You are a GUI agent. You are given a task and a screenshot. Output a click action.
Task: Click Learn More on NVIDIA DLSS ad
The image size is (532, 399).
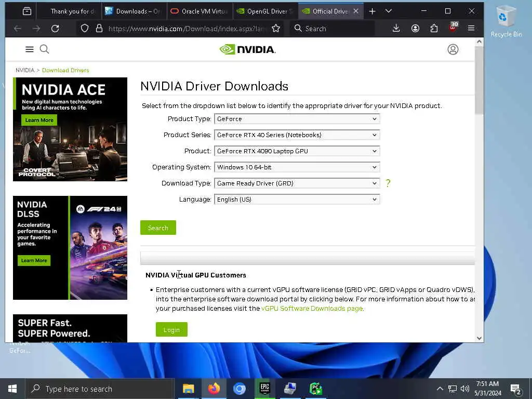click(x=34, y=261)
